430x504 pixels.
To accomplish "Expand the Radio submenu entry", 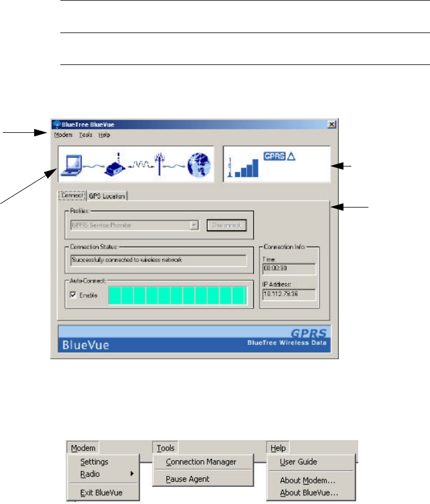I will point(104,474).
